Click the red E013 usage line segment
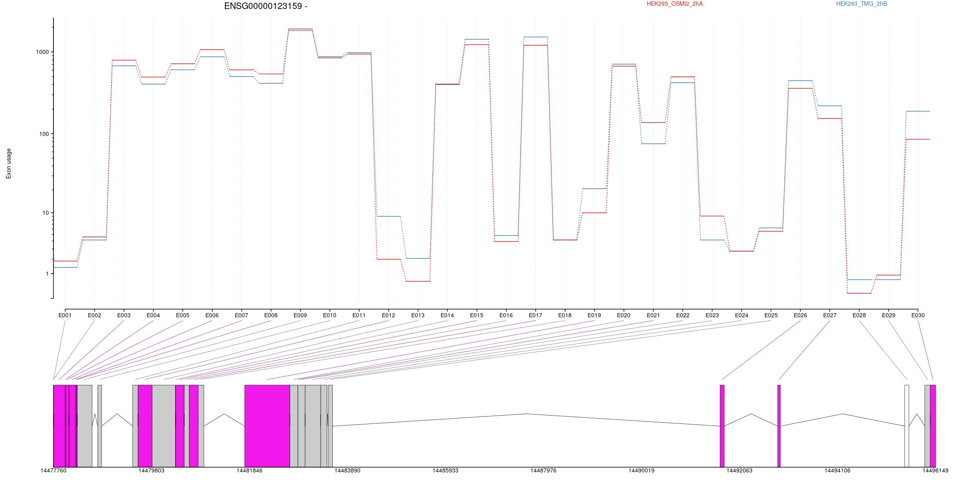 [418, 281]
